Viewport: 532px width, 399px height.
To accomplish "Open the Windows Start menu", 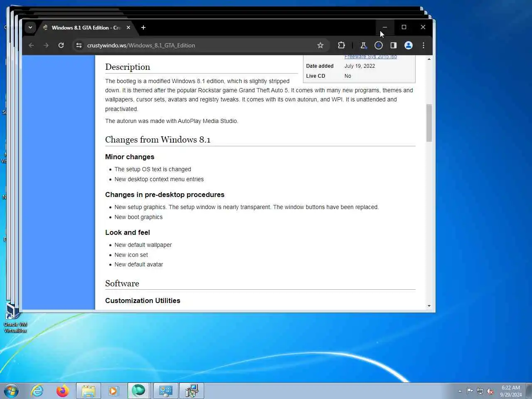I will [x=11, y=391].
